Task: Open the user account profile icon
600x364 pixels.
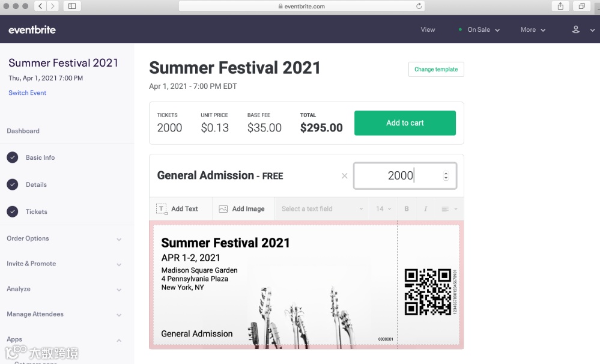Action: 576,29
